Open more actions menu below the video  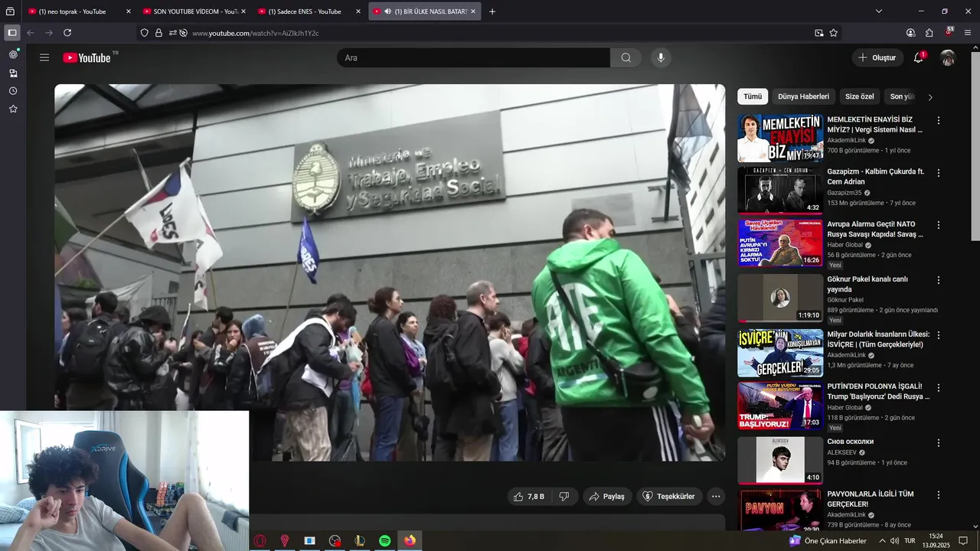coord(716,497)
